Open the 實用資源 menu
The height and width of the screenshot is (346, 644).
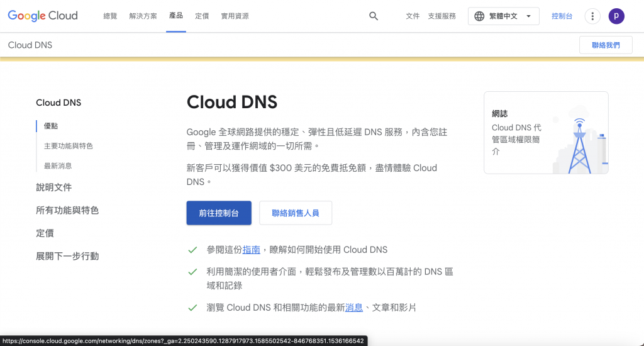tap(235, 16)
